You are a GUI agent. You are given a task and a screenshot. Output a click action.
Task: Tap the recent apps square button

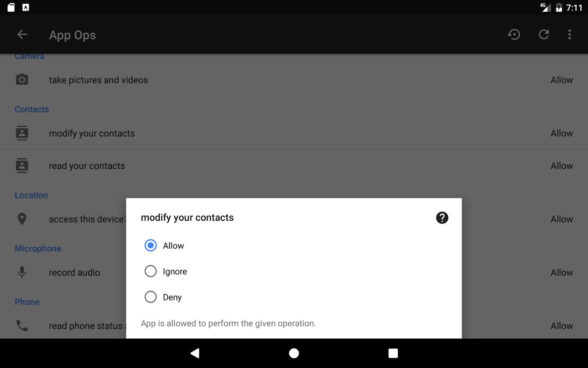[393, 353]
